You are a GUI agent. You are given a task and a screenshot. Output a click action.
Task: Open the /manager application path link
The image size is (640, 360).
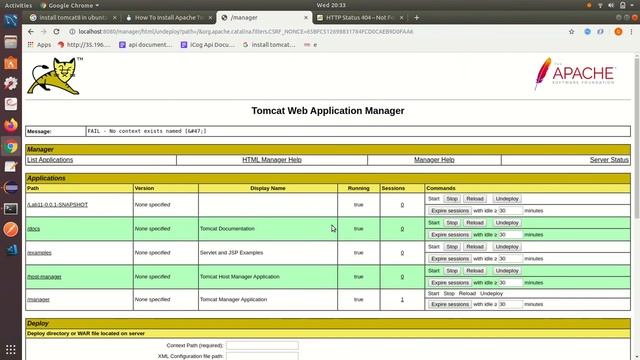38,300
